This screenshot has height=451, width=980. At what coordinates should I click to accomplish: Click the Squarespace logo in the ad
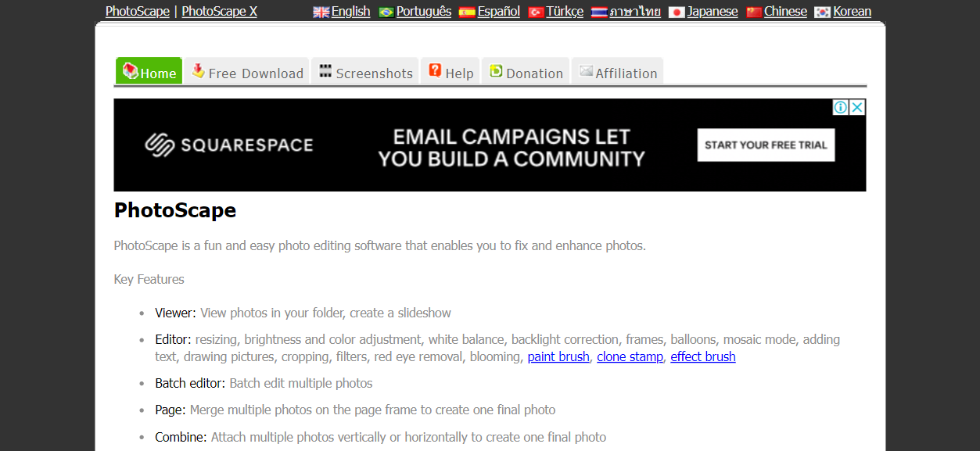(x=229, y=145)
